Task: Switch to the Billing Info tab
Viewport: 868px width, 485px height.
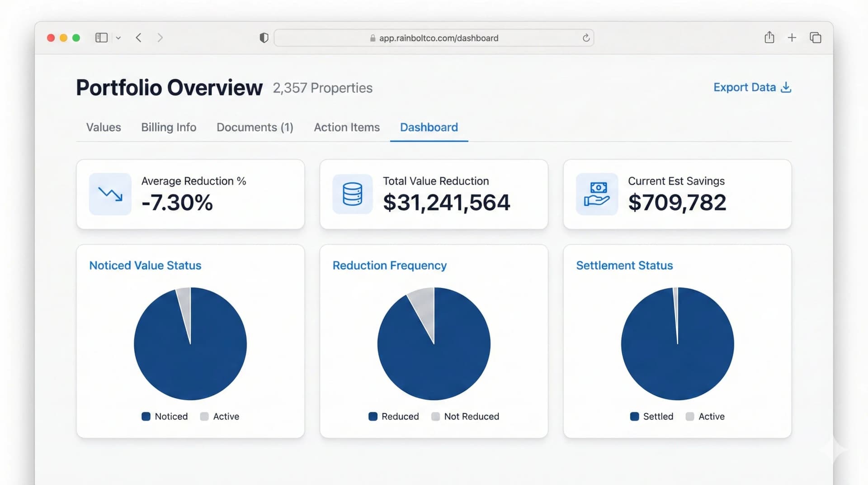Action: [168, 127]
